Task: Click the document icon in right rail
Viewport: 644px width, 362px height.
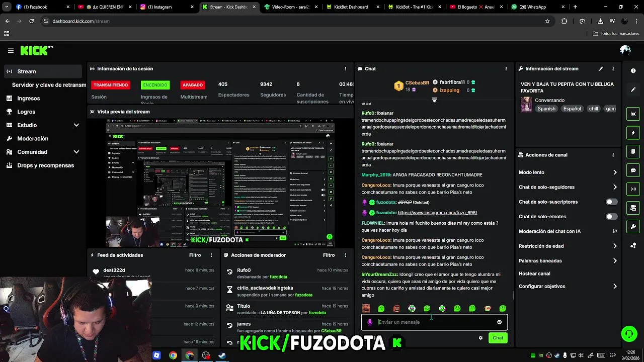Action: [633, 151]
